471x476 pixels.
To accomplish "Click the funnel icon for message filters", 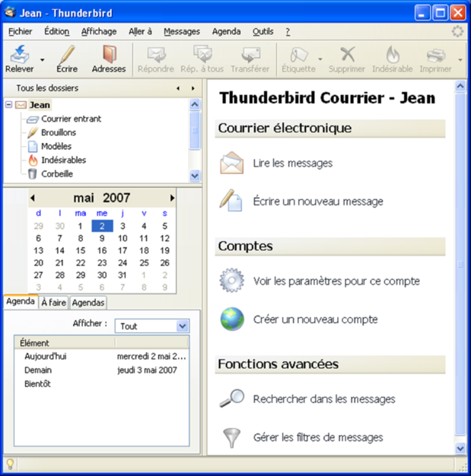I will point(232,438).
